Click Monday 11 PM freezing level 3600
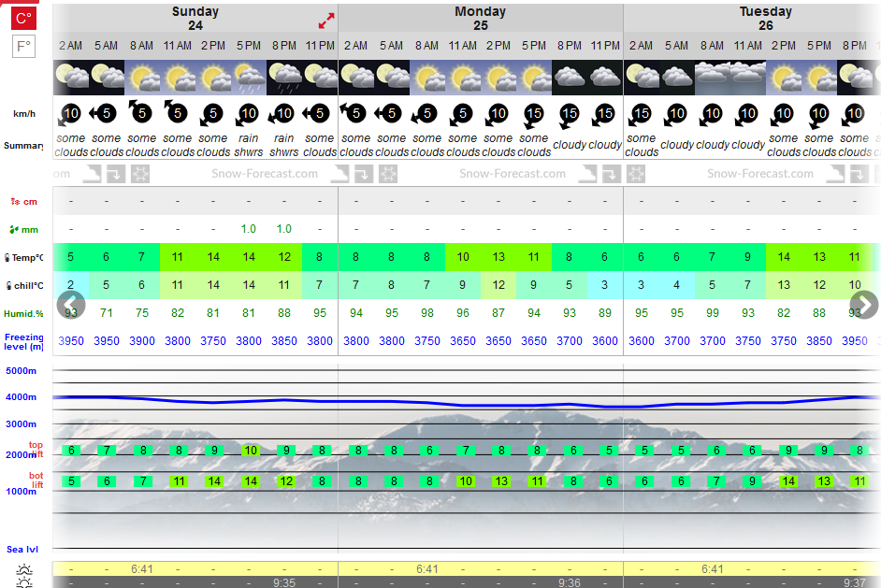 tap(605, 341)
